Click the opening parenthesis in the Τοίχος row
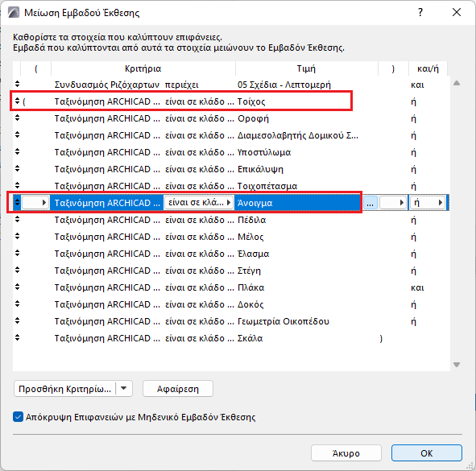Image resolution: width=476 pixels, height=471 pixels. (24, 101)
